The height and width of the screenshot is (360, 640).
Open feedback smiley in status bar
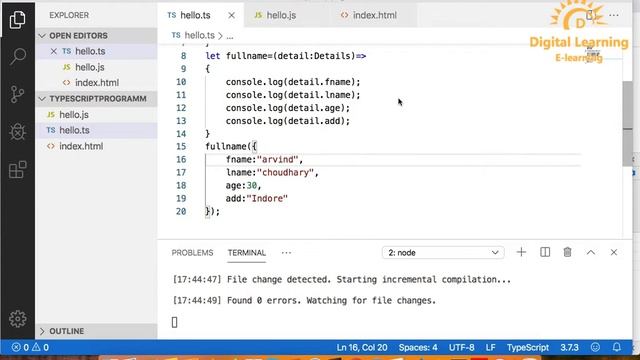click(595, 347)
